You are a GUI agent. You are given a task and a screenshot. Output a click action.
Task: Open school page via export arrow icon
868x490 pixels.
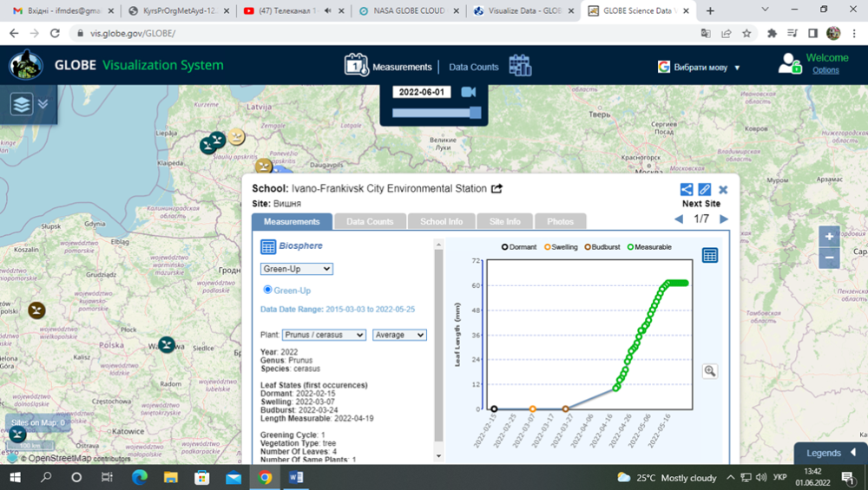(x=497, y=189)
